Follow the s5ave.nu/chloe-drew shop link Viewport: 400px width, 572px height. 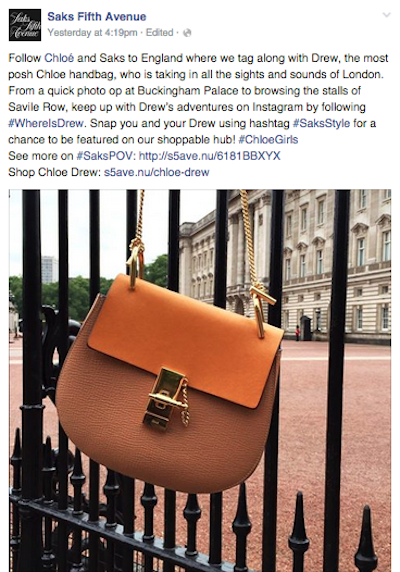156,172
